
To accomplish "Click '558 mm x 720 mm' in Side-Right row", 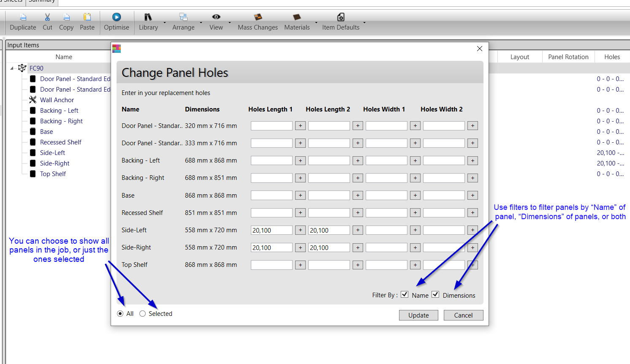I will 211,247.
